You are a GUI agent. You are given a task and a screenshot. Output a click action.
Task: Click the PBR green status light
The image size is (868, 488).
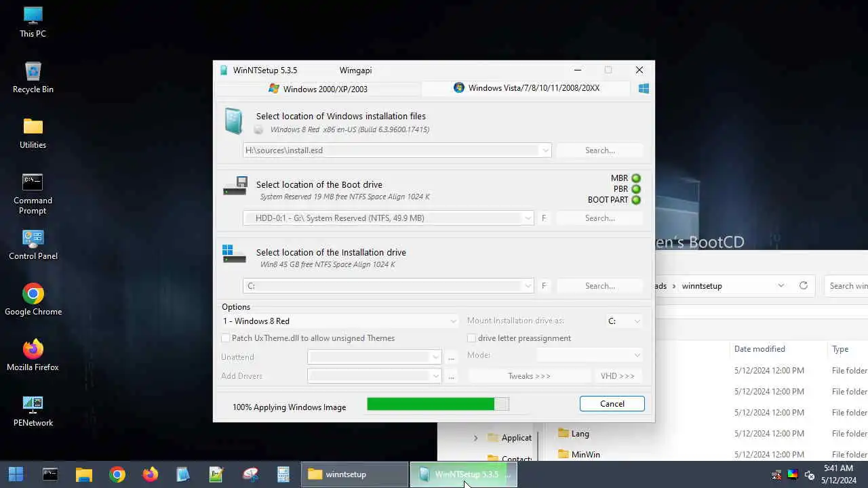pos(636,189)
